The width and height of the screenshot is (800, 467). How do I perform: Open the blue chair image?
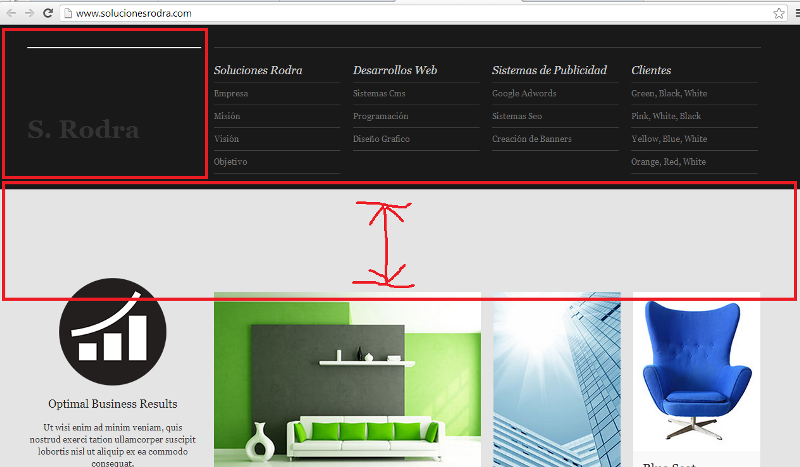pos(696,371)
